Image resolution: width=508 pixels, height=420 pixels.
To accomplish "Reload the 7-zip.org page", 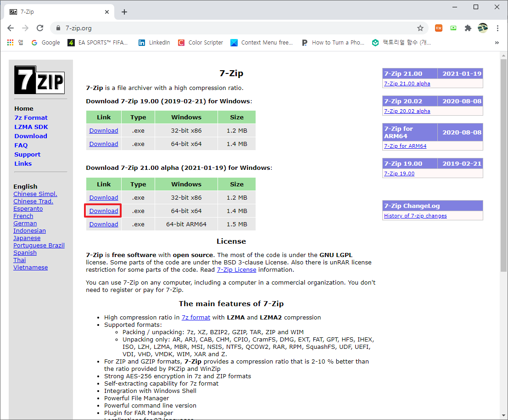I will click(40, 28).
